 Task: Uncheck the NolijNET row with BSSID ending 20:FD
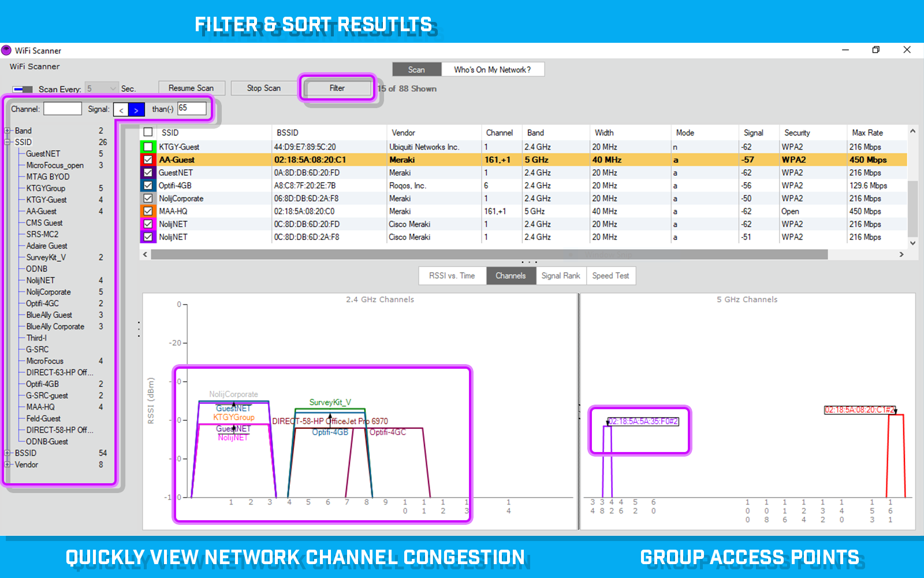[148, 224]
